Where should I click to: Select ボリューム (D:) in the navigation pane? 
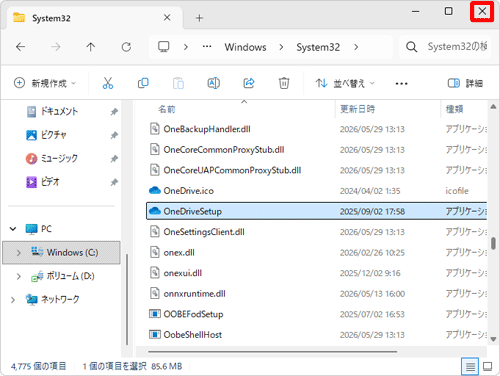[x=70, y=276]
